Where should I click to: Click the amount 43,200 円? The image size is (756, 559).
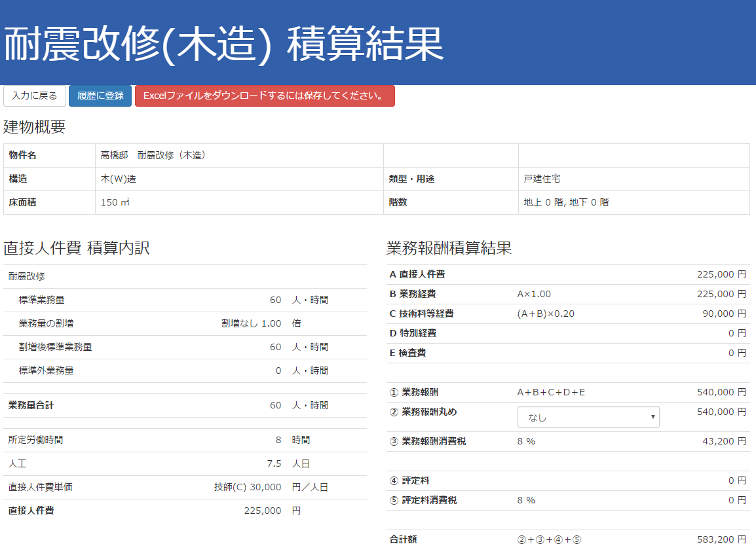tap(724, 441)
